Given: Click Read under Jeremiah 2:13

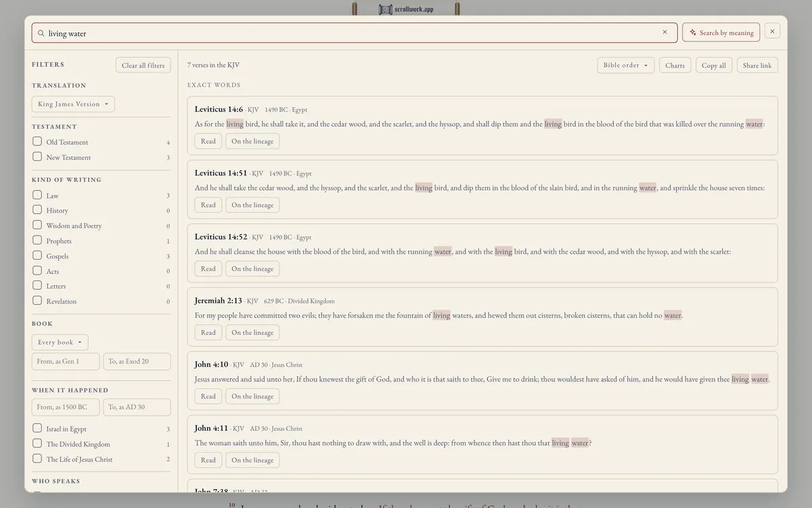Looking at the screenshot, I should pyautogui.click(x=208, y=332).
